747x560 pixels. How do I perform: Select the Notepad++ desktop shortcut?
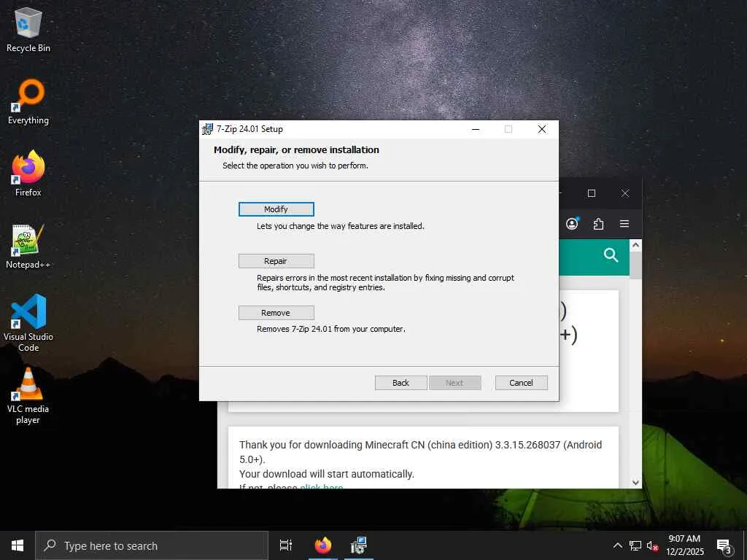pos(28,246)
